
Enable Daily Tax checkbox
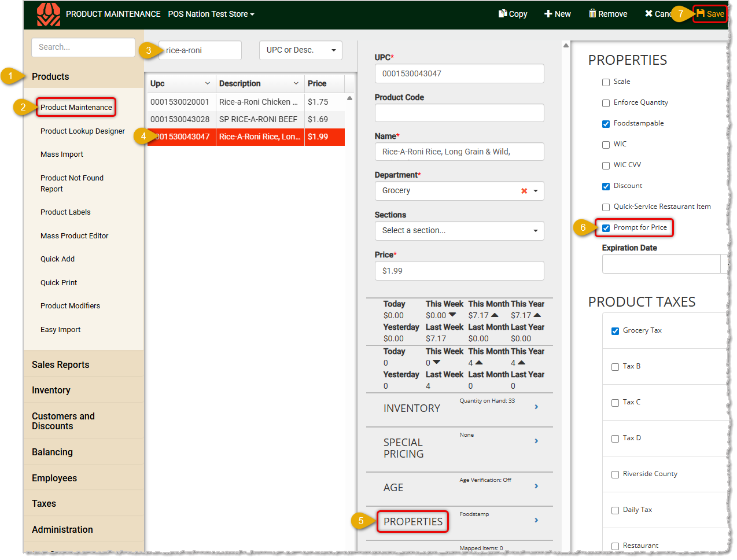click(x=615, y=510)
